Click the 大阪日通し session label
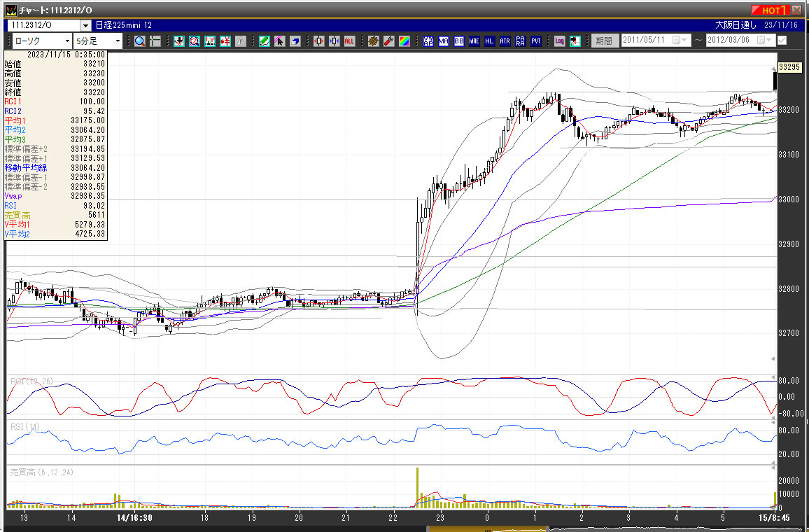This screenshot has height=532, width=809. tap(736, 25)
